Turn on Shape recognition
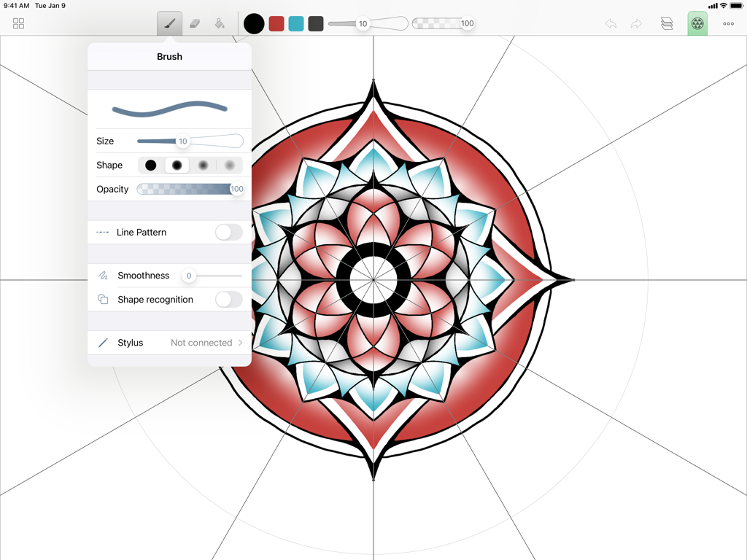 [228, 300]
